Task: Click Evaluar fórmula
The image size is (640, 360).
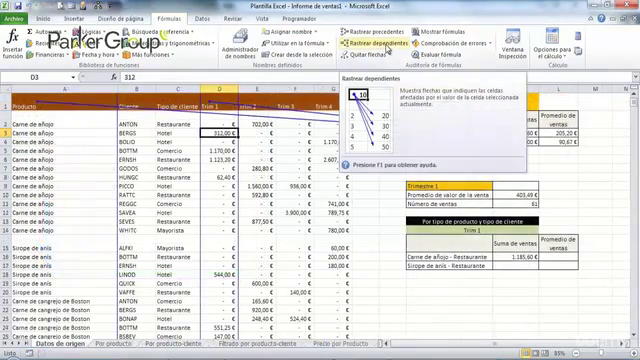Action: point(436,54)
